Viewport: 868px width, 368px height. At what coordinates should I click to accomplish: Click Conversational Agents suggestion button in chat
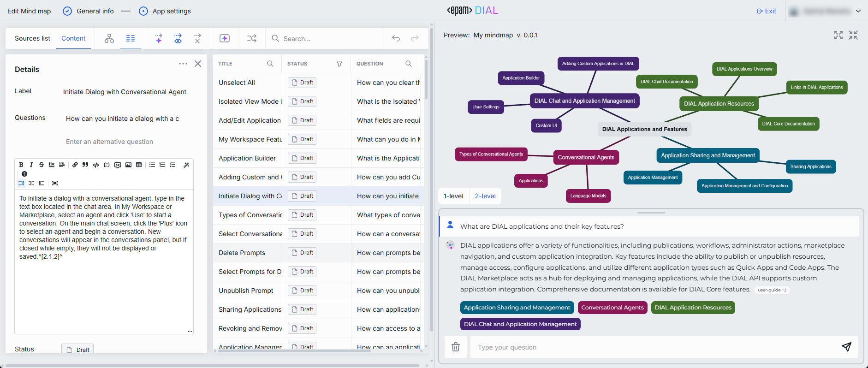click(x=612, y=308)
